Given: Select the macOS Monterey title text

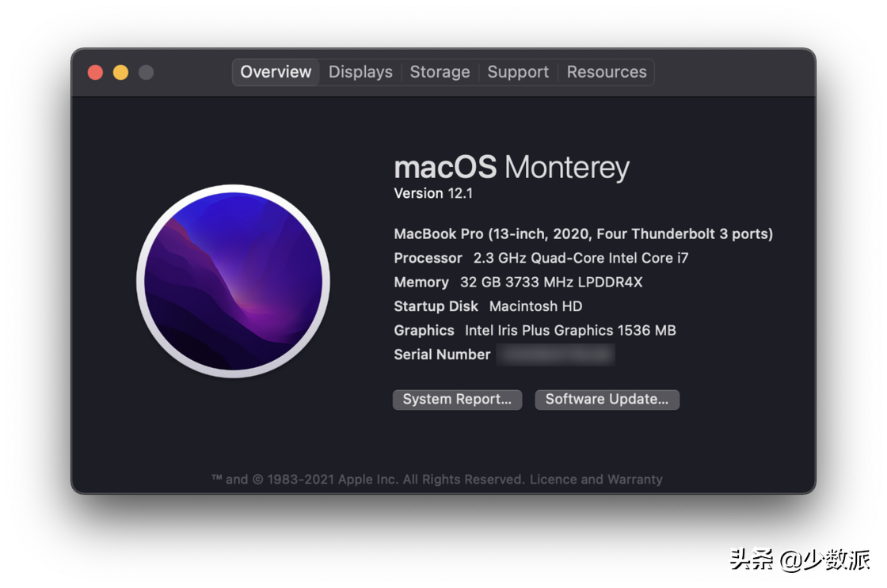Looking at the screenshot, I should click(x=512, y=167).
